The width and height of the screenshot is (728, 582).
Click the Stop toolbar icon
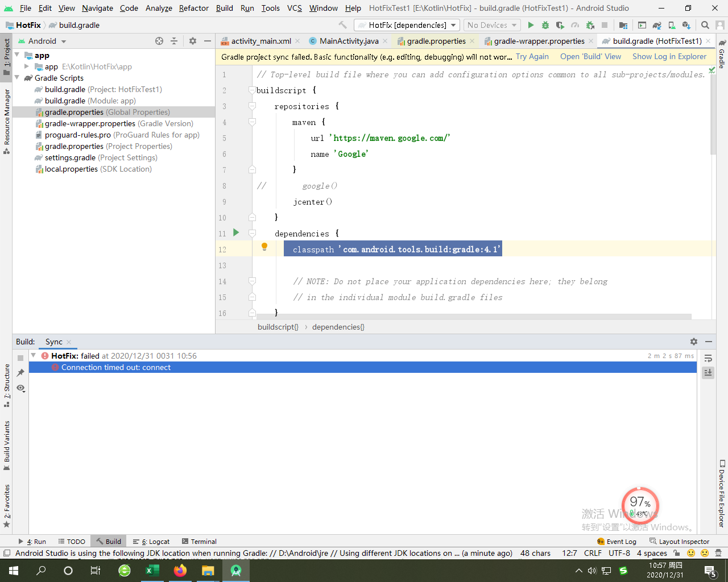[605, 25]
